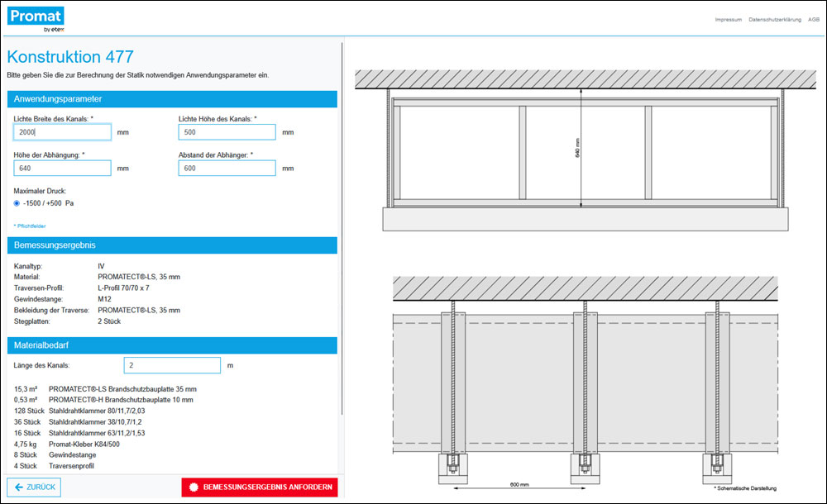Open the AGB link
Screen dimensions: 827x504
click(x=814, y=19)
